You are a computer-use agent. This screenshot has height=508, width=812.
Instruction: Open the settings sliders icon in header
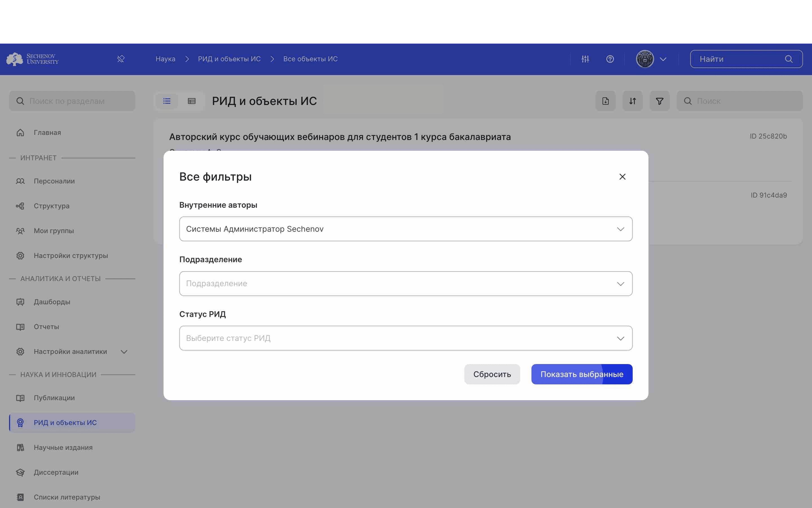click(585, 59)
